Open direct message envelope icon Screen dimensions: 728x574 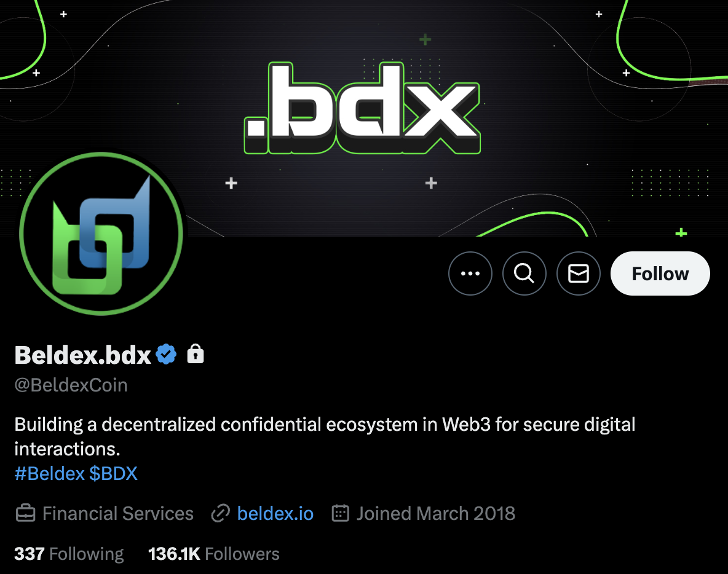point(579,273)
